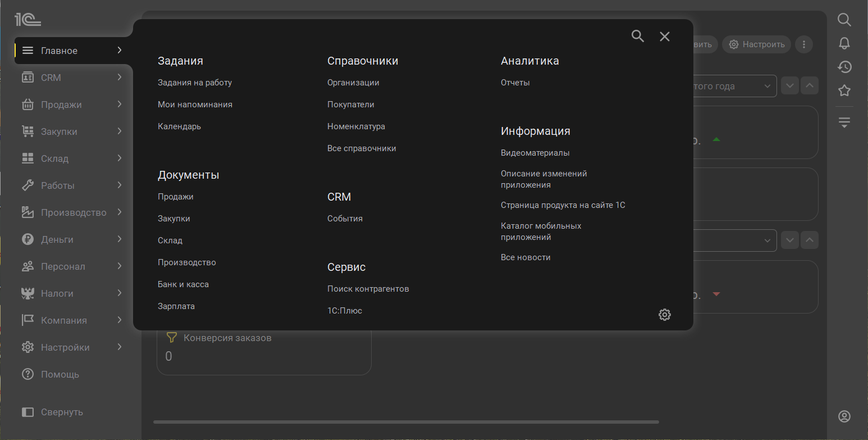The image size is (868, 440).
Task: Click the Настроить button
Action: click(x=756, y=44)
